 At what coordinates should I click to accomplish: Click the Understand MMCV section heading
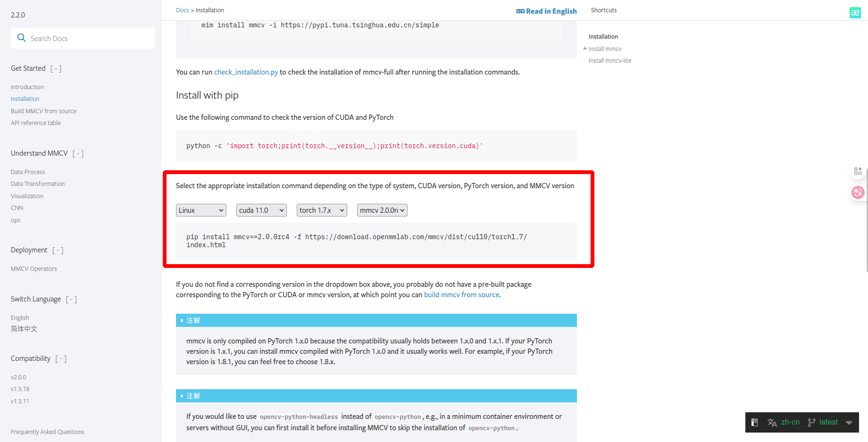point(39,153)
